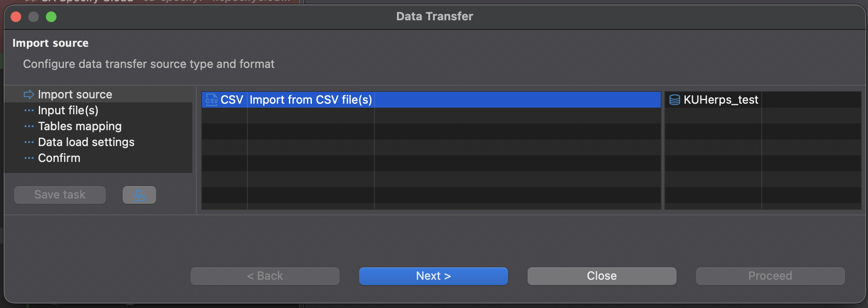Click the Proceed button

770,276
